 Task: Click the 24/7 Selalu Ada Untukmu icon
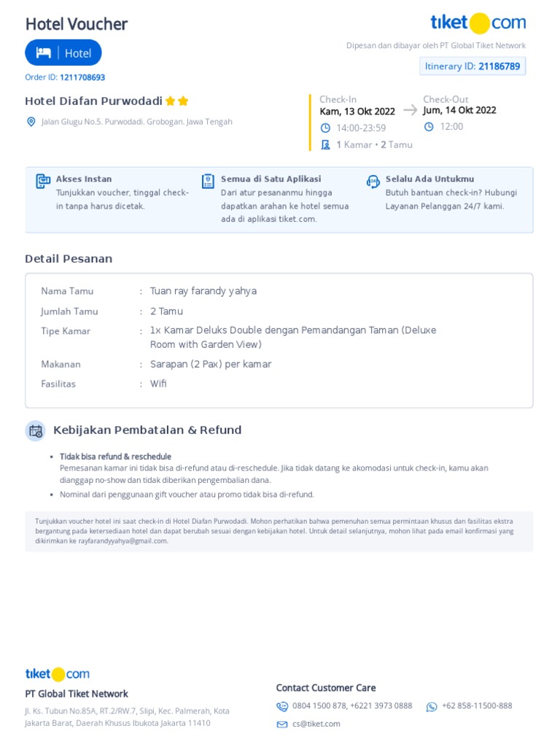tap(373, 182)
